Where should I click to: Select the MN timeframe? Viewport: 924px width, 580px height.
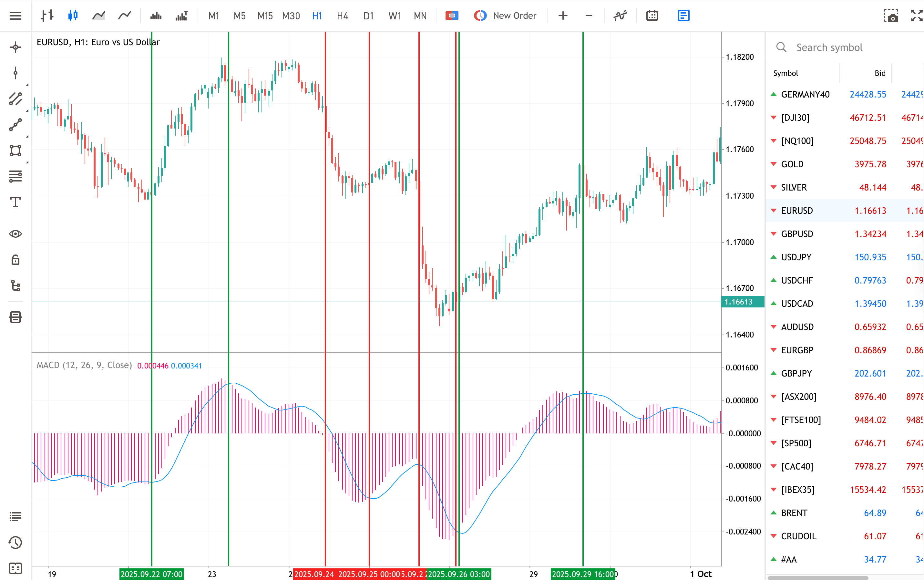tap(420, 16)
